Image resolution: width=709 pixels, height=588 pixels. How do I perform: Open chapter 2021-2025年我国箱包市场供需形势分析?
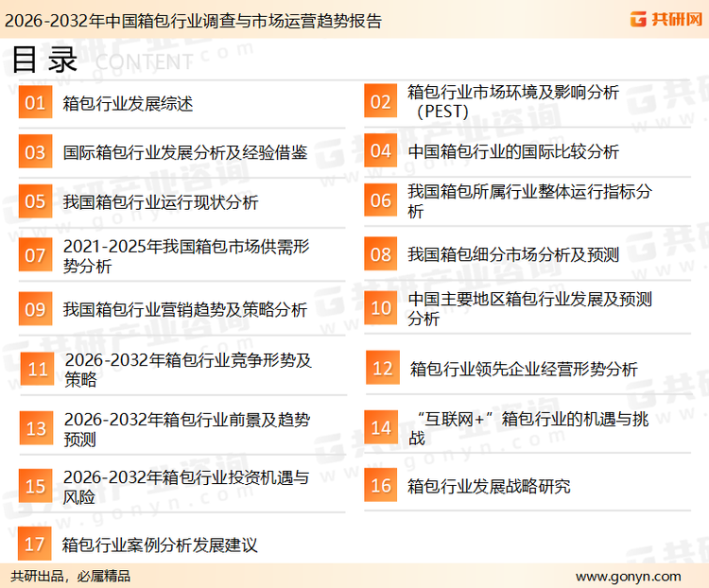click(x=186, y=256)
